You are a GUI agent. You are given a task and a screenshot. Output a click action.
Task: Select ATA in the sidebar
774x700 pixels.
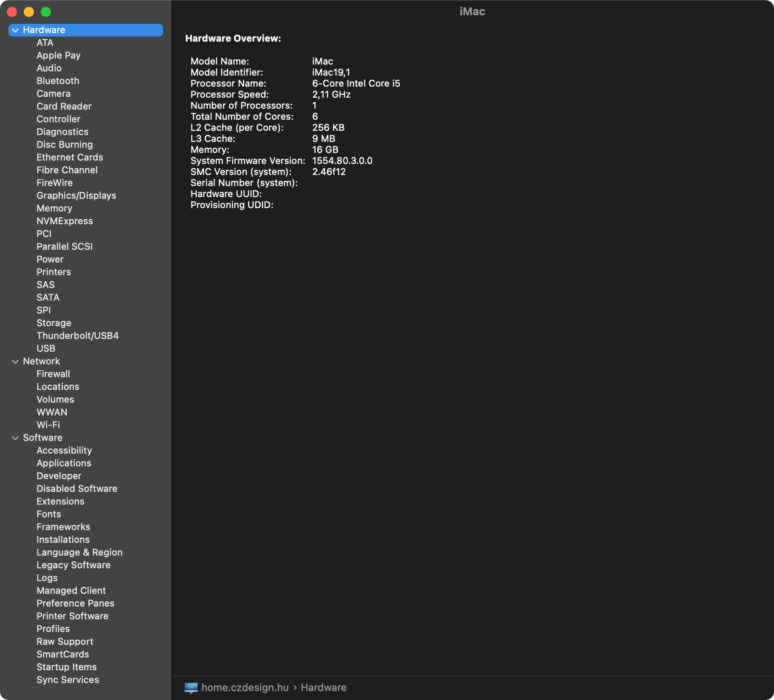point(45,43)
